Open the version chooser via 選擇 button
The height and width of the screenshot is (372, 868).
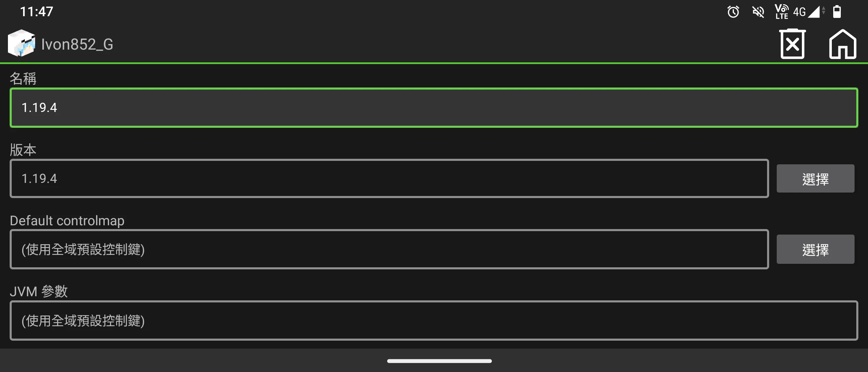point(815,179)
